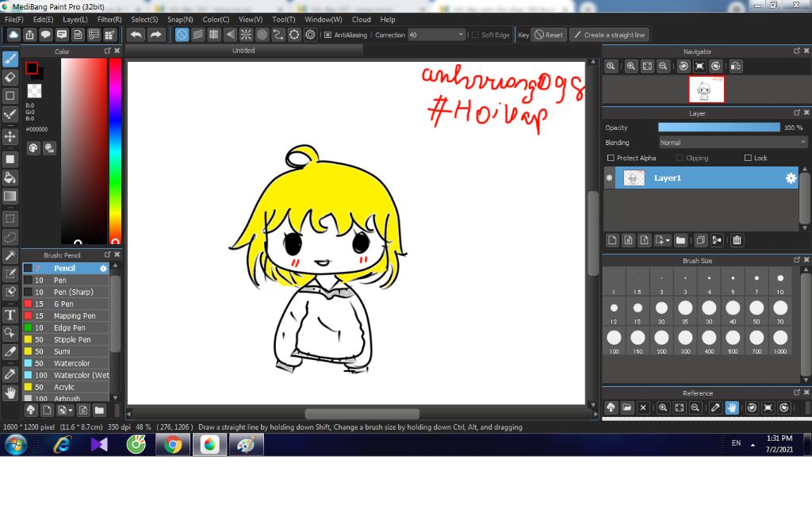Open the Windows Start menu

(16, 445)
